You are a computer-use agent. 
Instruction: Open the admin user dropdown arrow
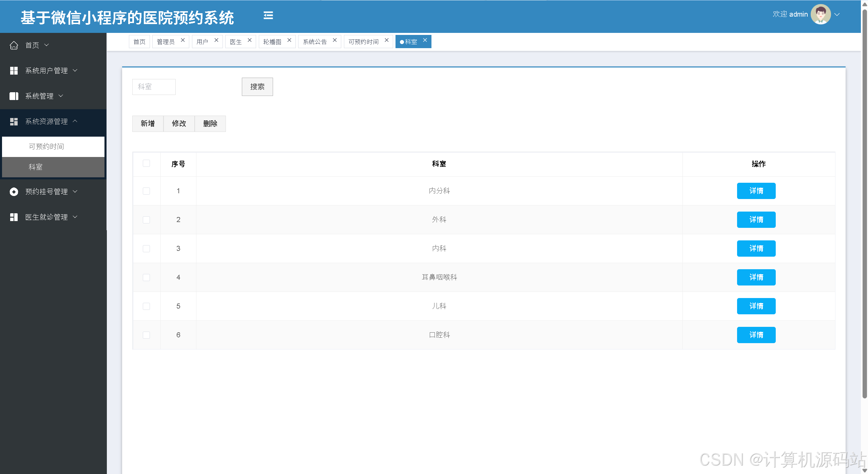pos(837,15)
